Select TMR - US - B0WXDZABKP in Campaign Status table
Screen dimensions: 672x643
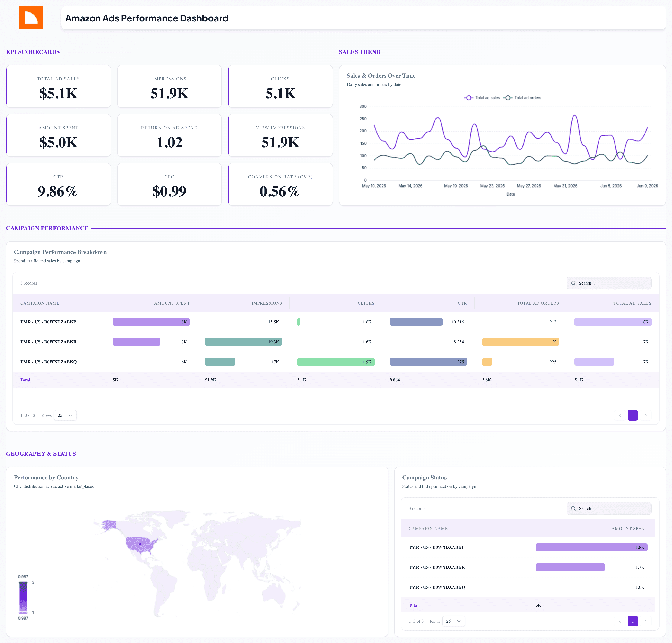tap(436, 547)
